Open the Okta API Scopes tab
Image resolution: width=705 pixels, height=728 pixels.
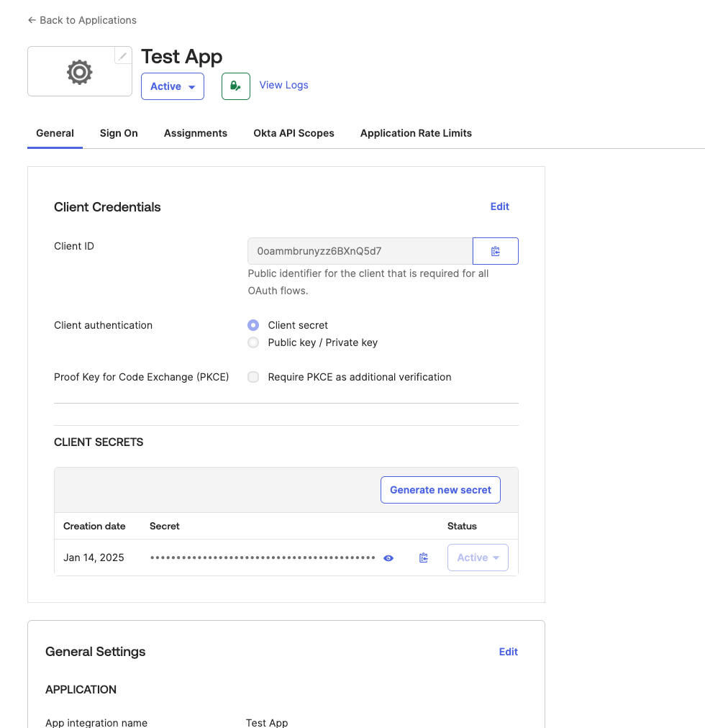[294, 133]
